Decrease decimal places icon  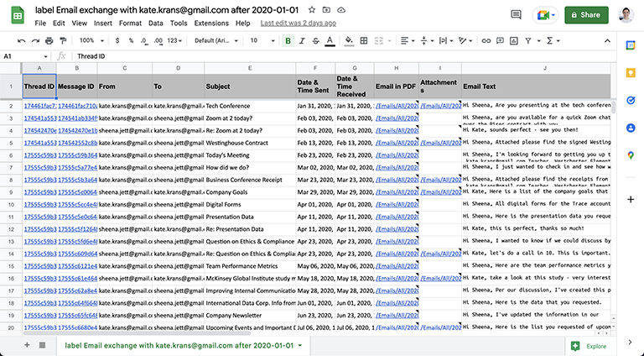(x=143, y=40)
